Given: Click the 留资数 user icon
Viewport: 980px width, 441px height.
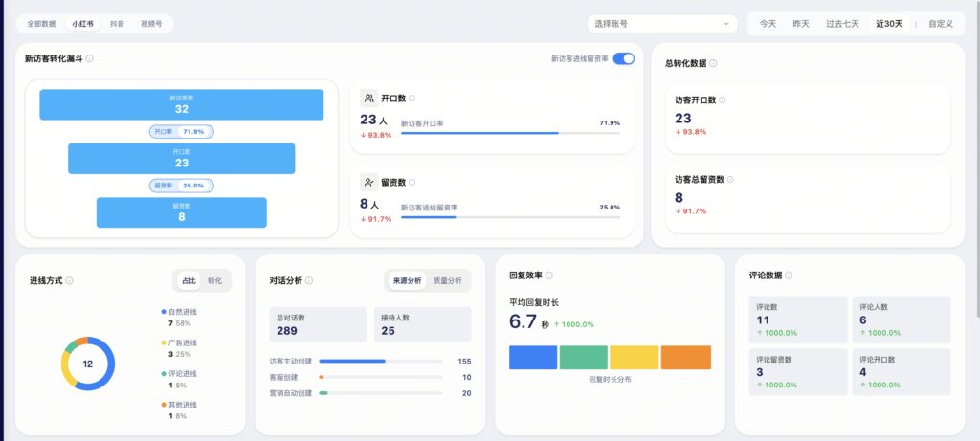Looking at the screenshot, I should (369, 182).
